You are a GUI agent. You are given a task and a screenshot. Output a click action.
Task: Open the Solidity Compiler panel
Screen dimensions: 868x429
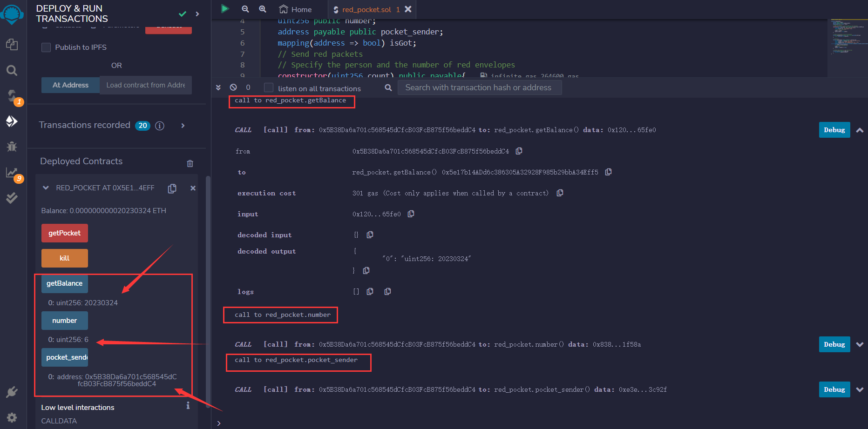[x=13, y=96]
